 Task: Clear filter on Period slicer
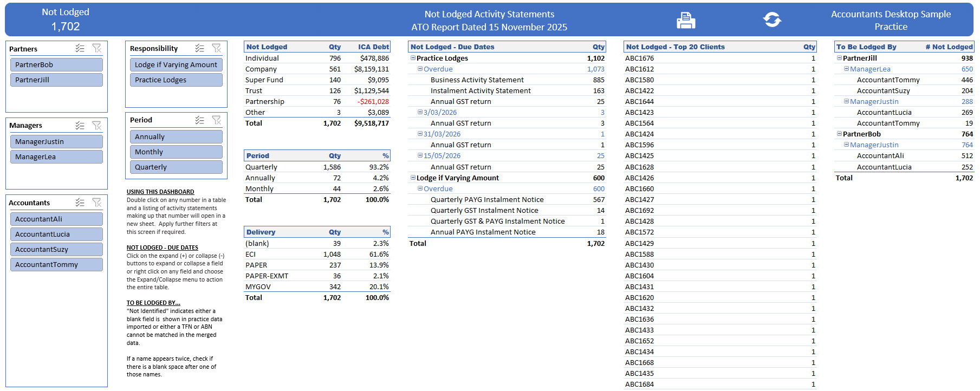[217, 120]
